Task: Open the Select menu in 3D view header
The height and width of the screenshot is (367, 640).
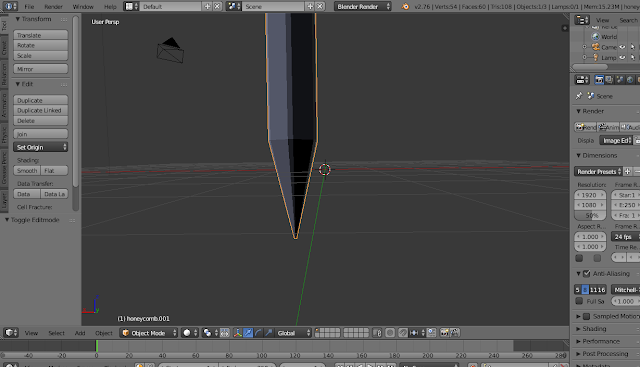Action: pyautogui.click(x=56, y=333)
